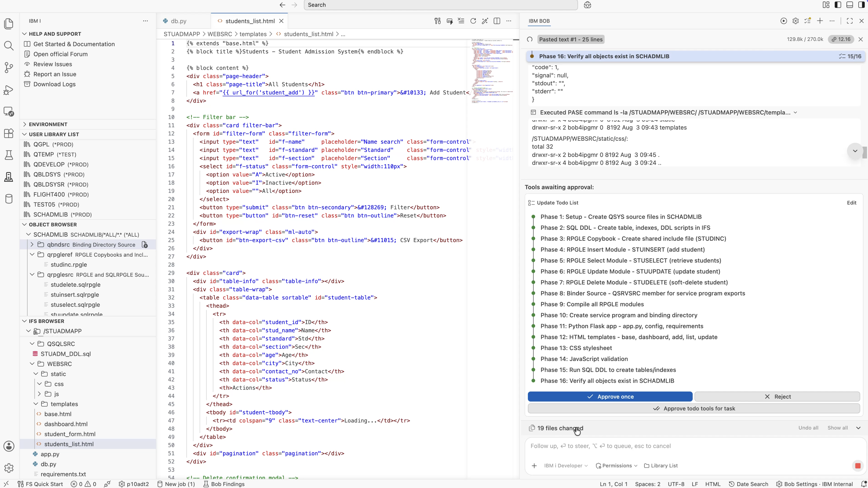Open Extensions view icon
Screen dimensions: 868x488
9,133
